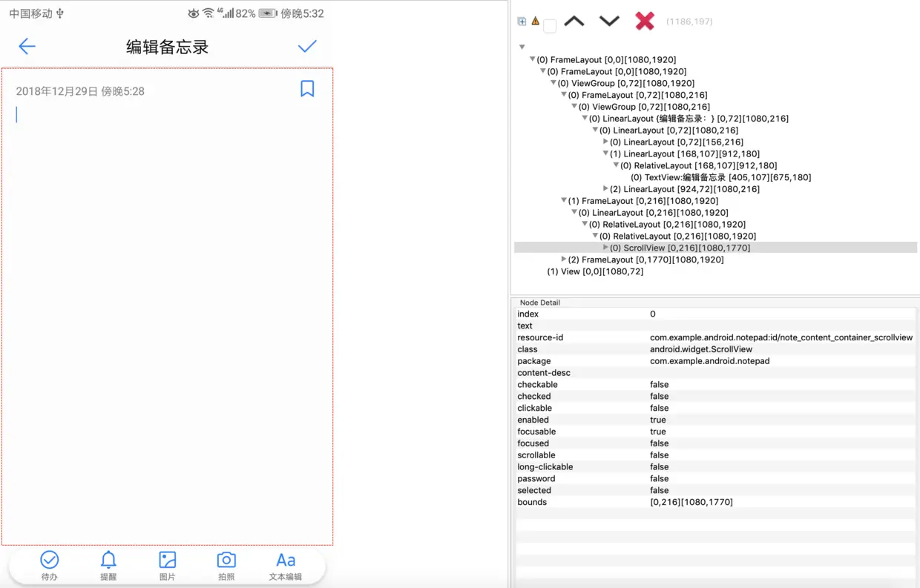Click the down chevron toolbar button
Viewport: 920px width, 588px height.
click(x=609, y=21)
